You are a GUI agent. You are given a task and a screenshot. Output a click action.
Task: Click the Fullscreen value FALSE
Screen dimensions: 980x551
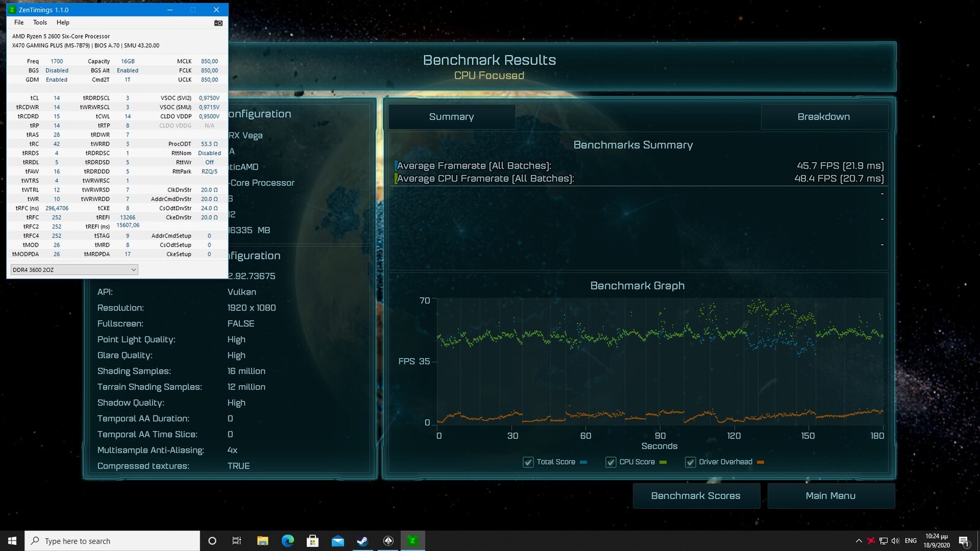(241, 324)
